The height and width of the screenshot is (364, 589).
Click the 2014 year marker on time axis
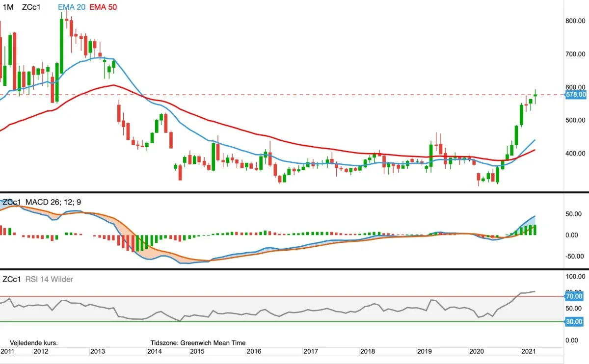click(154, 351)
